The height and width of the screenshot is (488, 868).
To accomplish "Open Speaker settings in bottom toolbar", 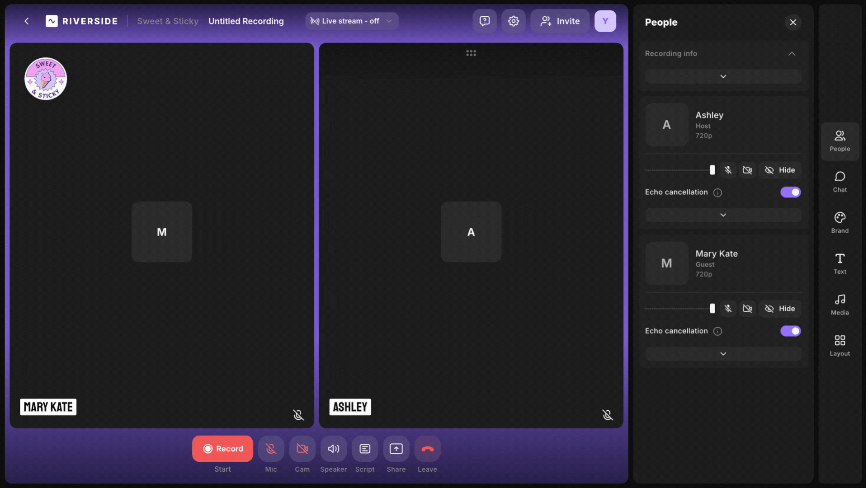I will [333, 449].
